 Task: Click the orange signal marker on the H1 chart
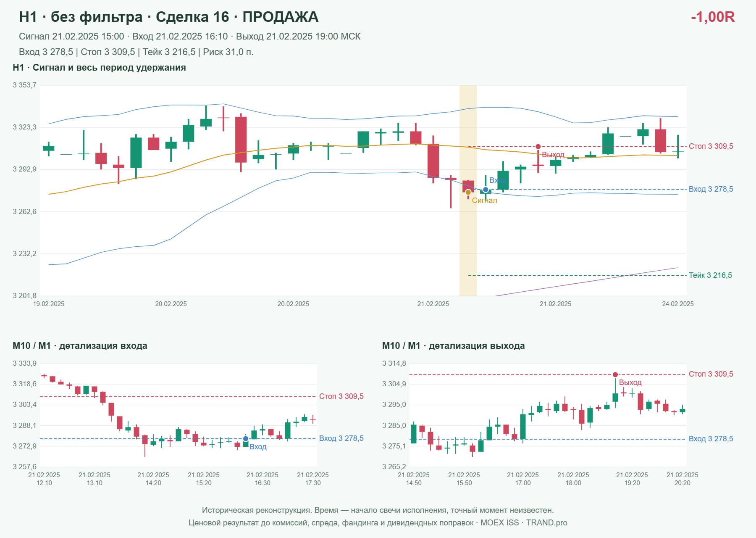(468, 192)
